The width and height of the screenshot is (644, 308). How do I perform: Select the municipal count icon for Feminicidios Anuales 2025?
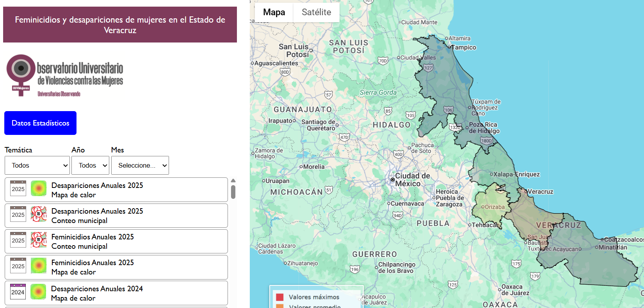click(x=39, y=240)
